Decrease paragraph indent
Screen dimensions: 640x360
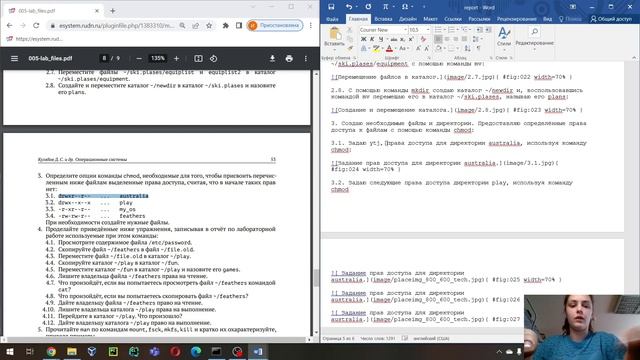point(479,30)
